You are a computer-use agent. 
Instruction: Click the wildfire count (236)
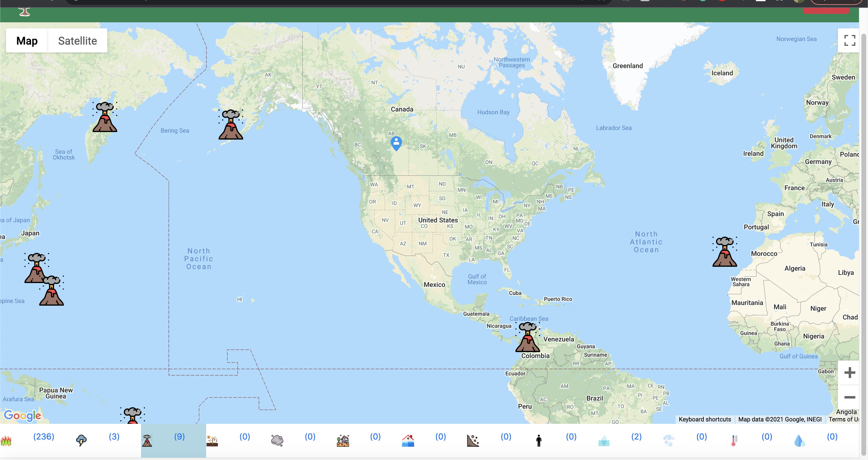coord(44,437)
